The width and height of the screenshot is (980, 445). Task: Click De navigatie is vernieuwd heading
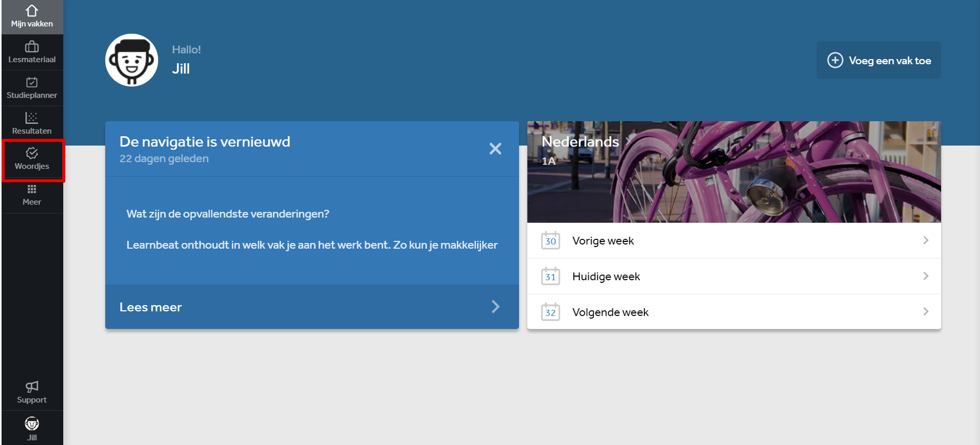[205, 141]
